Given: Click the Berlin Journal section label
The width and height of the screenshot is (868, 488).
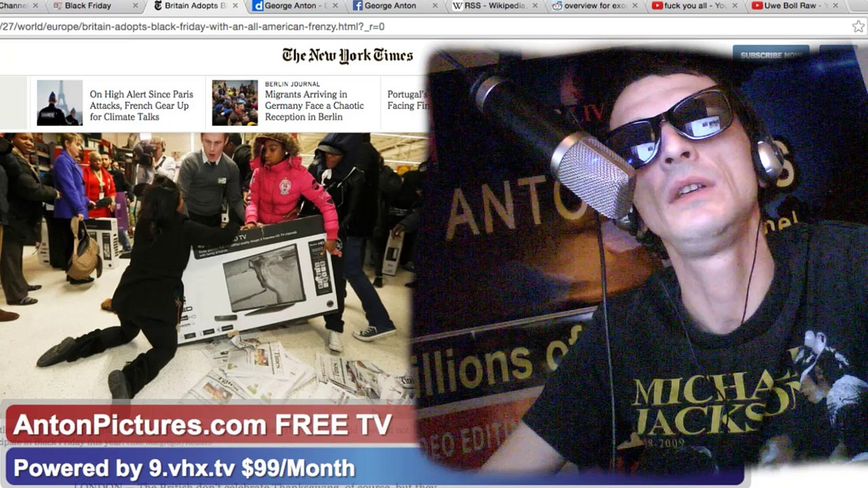Looking at the screenshot, I should click(x=292, y=84).
